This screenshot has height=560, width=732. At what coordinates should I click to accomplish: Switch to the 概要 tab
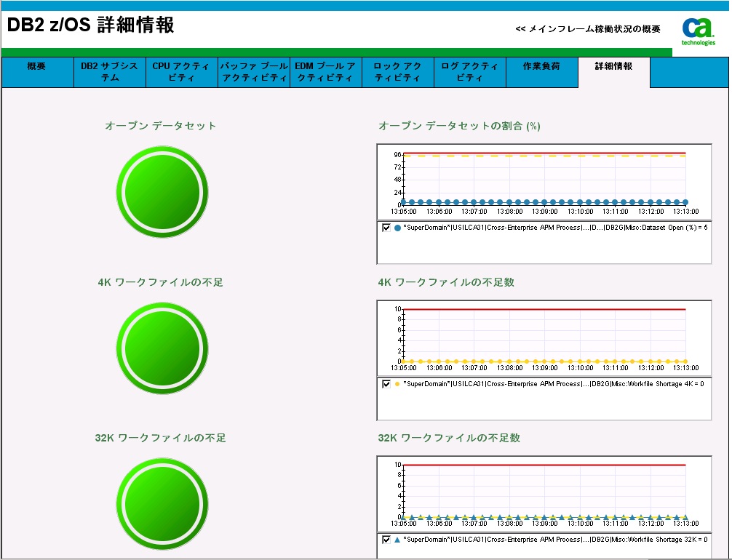pos(37,72)
